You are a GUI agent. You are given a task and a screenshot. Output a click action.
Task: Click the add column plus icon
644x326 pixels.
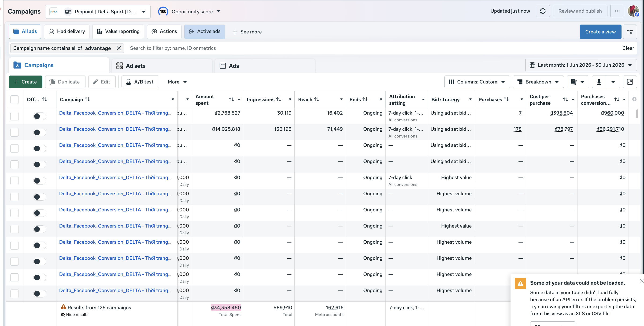634,99
